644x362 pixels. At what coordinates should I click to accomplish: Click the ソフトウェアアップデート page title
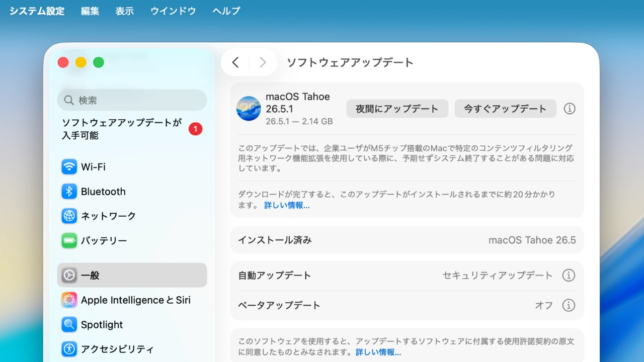pyautogui.click(x=350, y=63)
